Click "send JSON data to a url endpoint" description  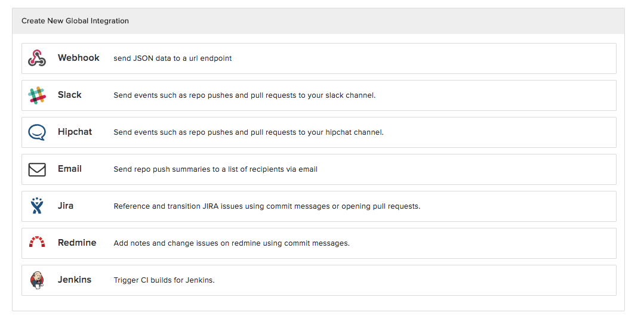pyautogui.click(x=172, y=58)
